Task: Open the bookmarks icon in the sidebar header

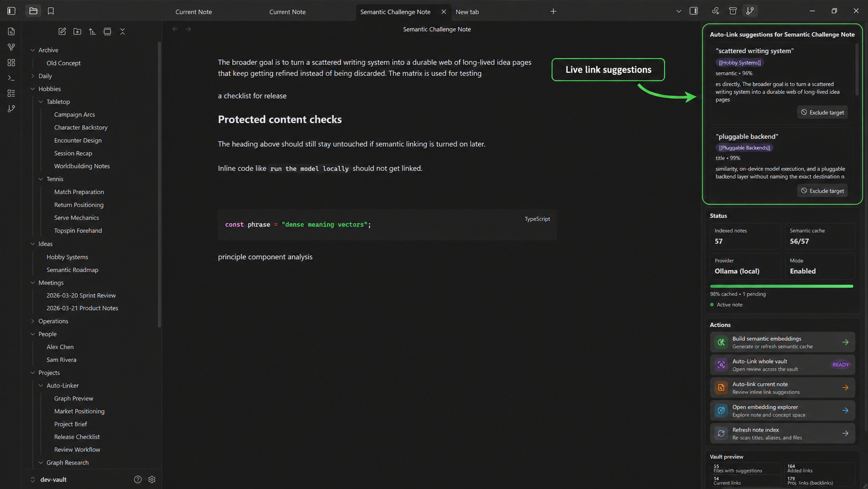Action: (x=51, y=11)
